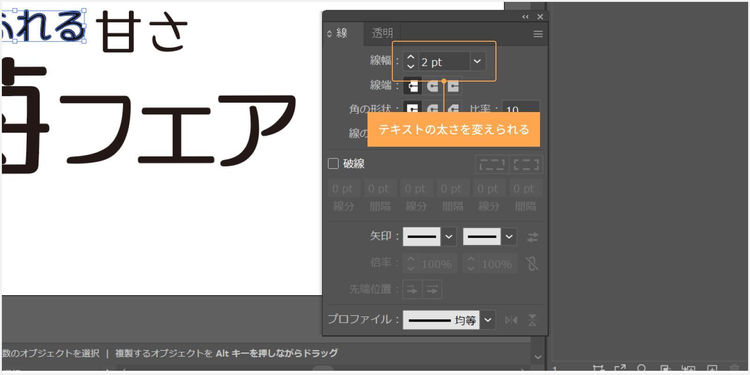Choose align dashes to corners icon
Image resolution: width=750 pixels, height=375 pixels.
coord(526,165)
